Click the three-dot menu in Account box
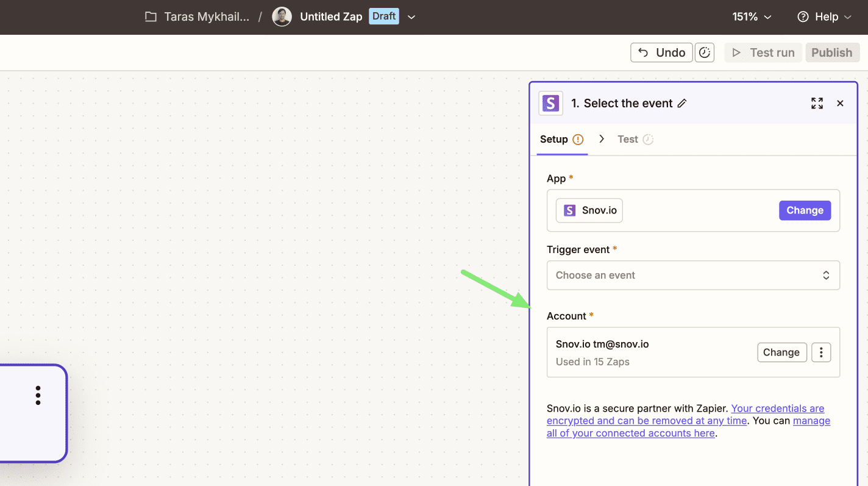868x486 pixels. click(x=821, y=352)
